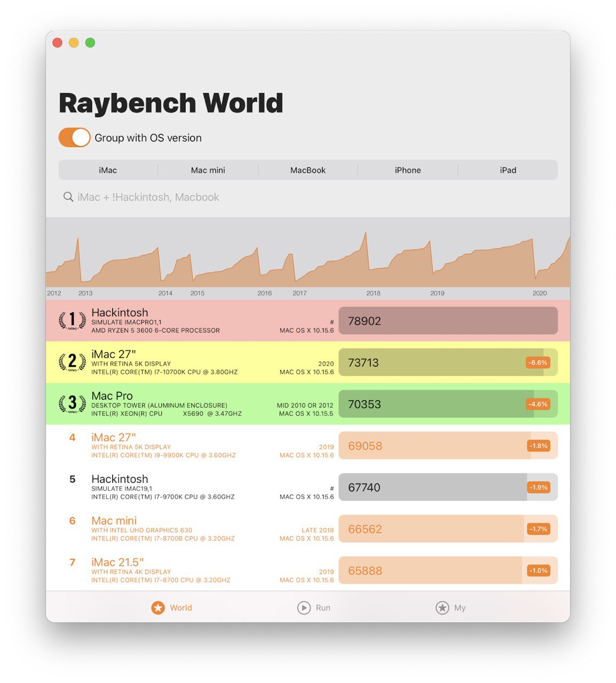Open the Run tab play icon
The image size is (616, 683).
click(x=304, y=608)
